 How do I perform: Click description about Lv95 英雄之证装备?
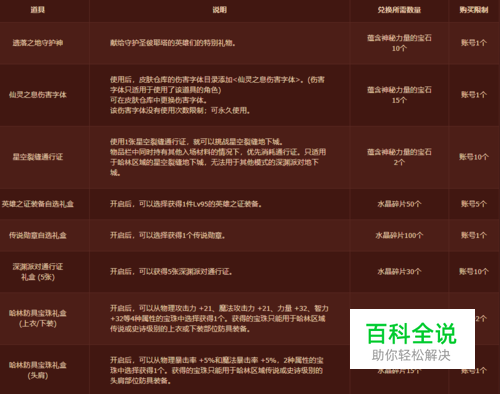click(186, 204)
